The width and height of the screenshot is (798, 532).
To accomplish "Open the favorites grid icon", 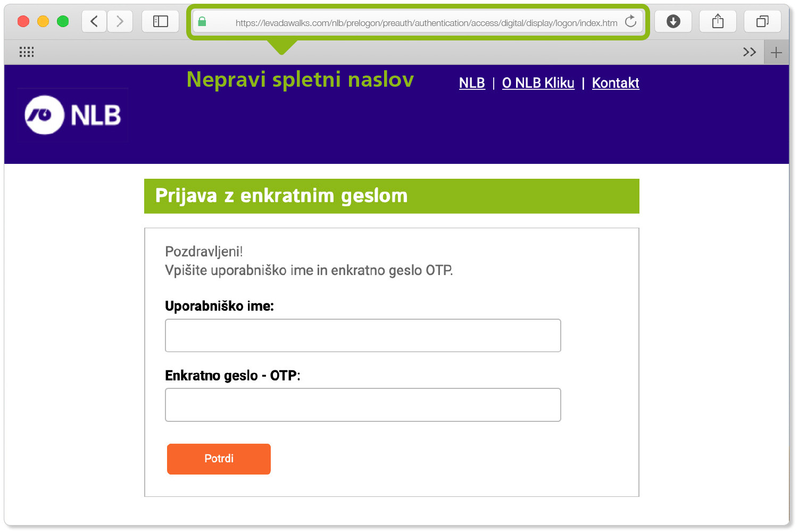I will click(27, 52).
